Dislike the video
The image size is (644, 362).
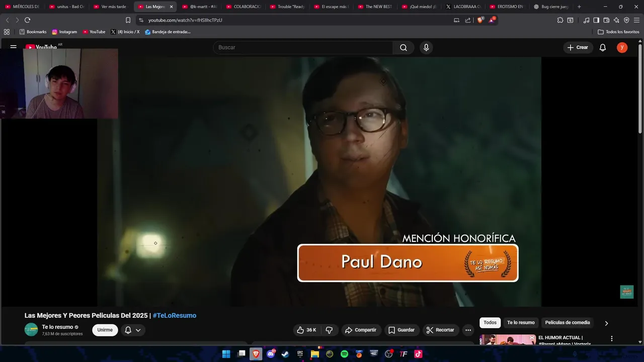(x=329, y=330)
